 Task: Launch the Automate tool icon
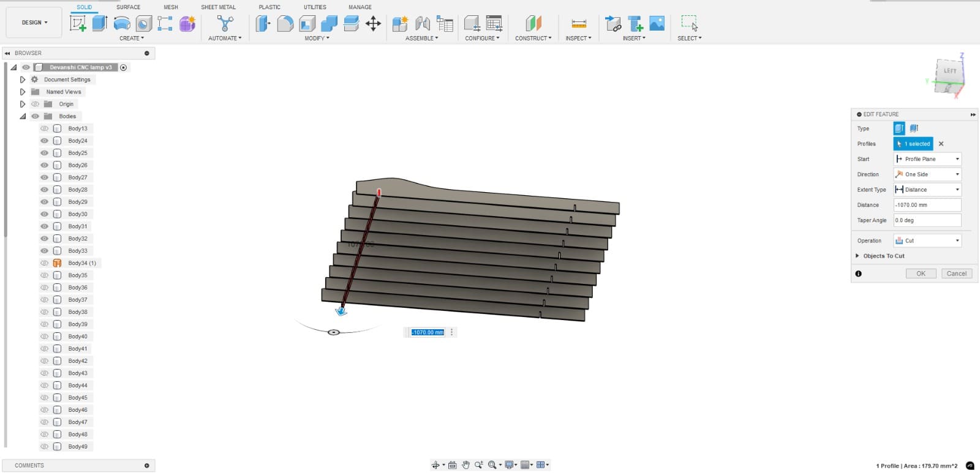coord(225,23)
